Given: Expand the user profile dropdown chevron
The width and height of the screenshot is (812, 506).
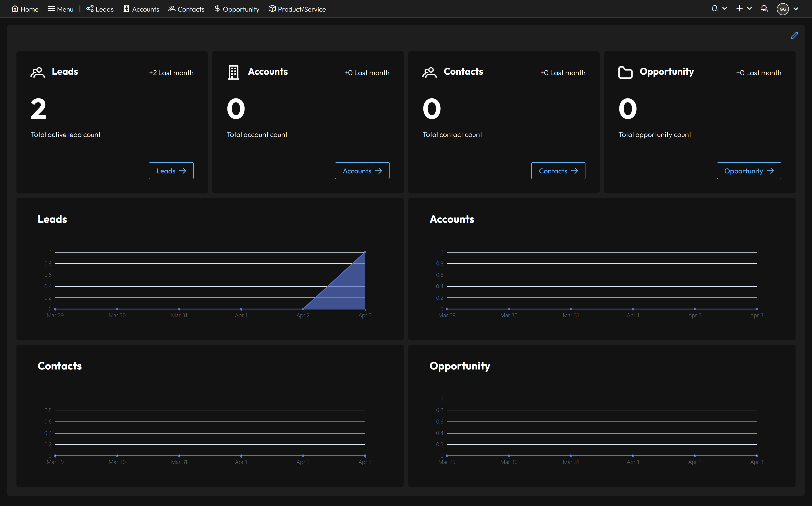Looking at the screenshot, I should click(796, 9).
